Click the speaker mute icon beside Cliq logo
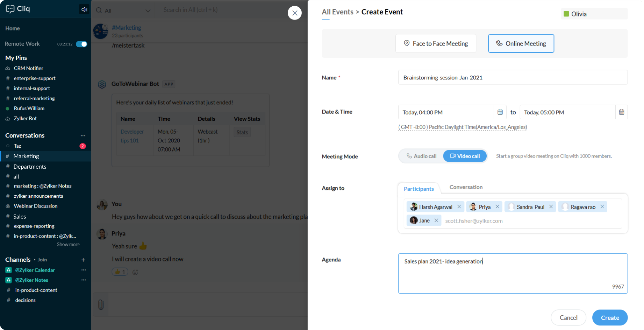 pos(84,9)
